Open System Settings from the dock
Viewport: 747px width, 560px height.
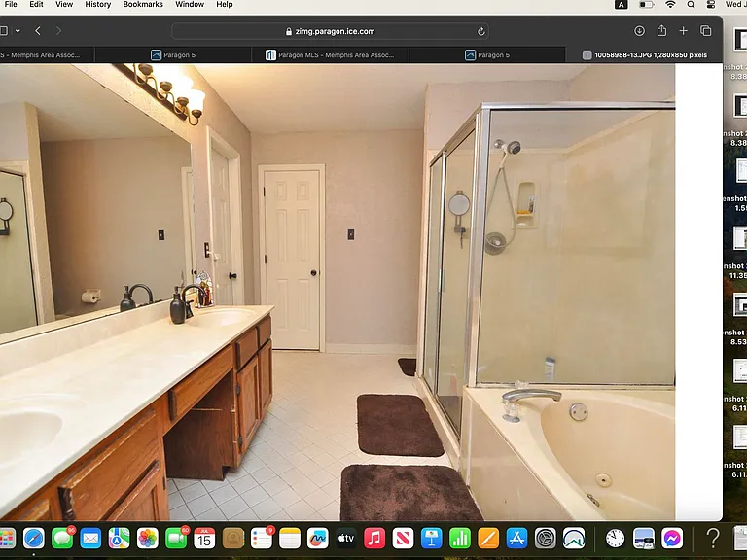coord(545,539)
